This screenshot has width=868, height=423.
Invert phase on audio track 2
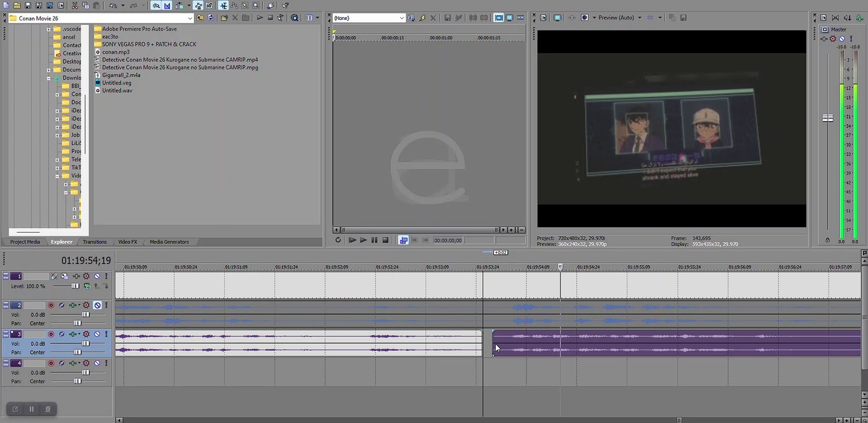(x=62, y=305)
